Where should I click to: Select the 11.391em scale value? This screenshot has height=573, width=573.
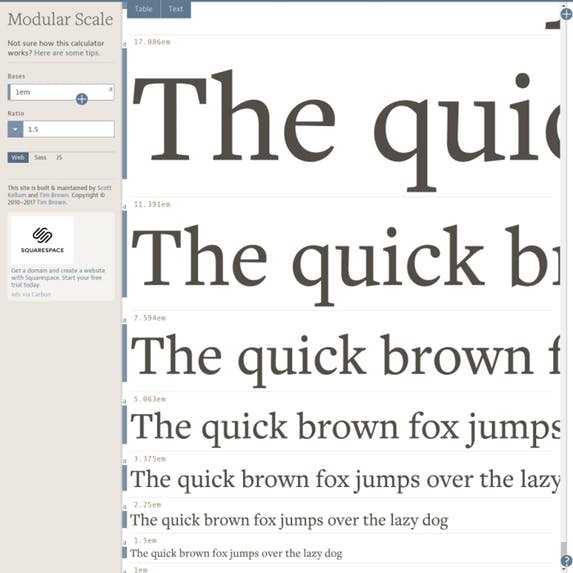[x=152, y=204]
